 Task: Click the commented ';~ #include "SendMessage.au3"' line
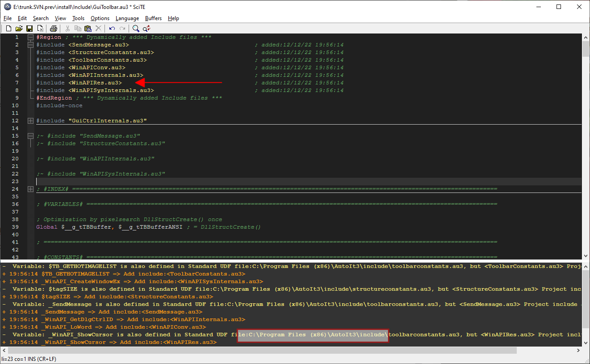click(88, 136)
